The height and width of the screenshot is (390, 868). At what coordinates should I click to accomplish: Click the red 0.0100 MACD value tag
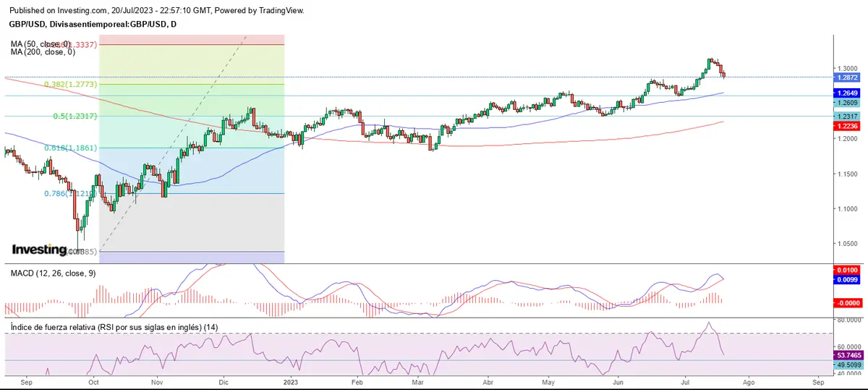847,270
